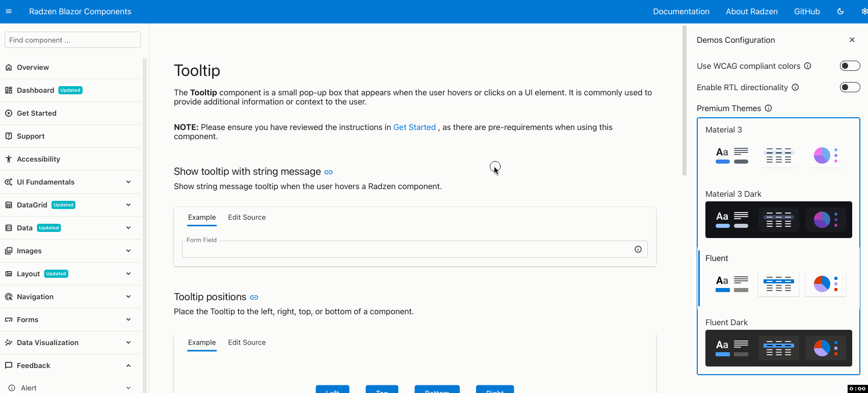
Task: Expand the Forms section chevron
Action: click(128, 320)
